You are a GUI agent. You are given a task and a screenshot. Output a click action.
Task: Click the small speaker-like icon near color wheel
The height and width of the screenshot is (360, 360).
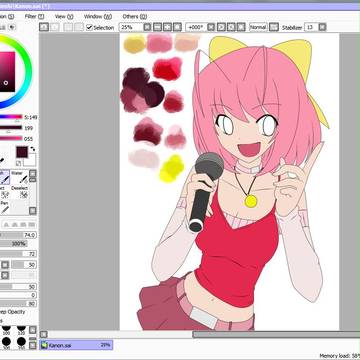click(12, 27)
